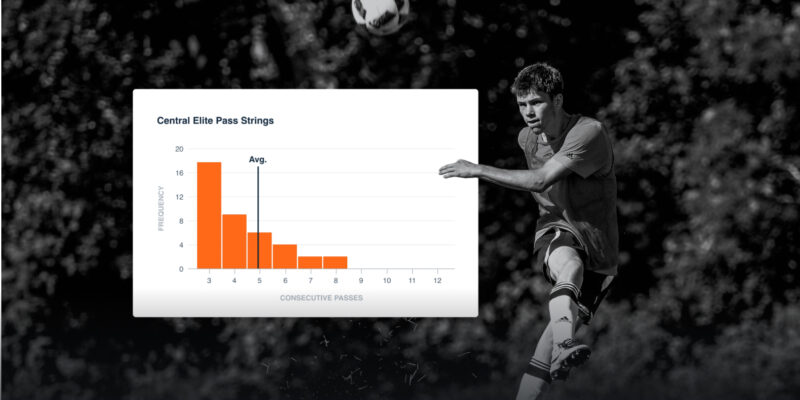Image resolution: width=800 pixels, height=400 pixels.
Task: Click the 'FREQUENCY' y-axis title
Action: click(x=161, y=209)
